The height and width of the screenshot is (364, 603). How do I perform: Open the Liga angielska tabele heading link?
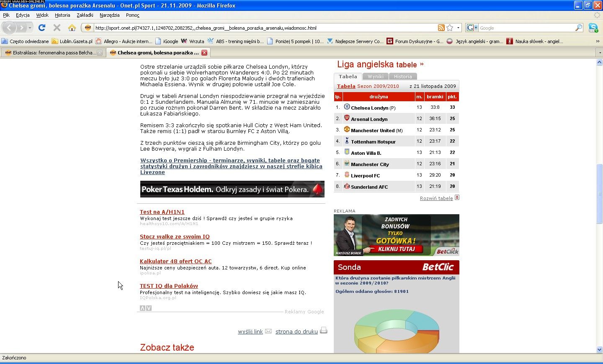click(380, 64)
